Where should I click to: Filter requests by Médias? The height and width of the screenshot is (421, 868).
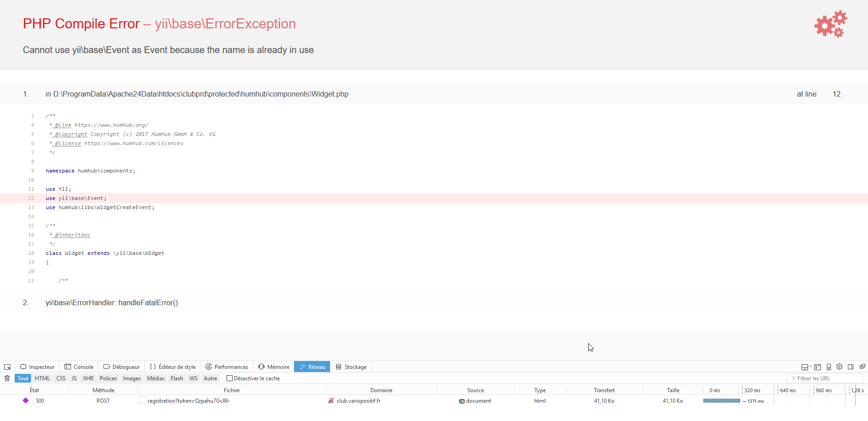coord(156,378)
